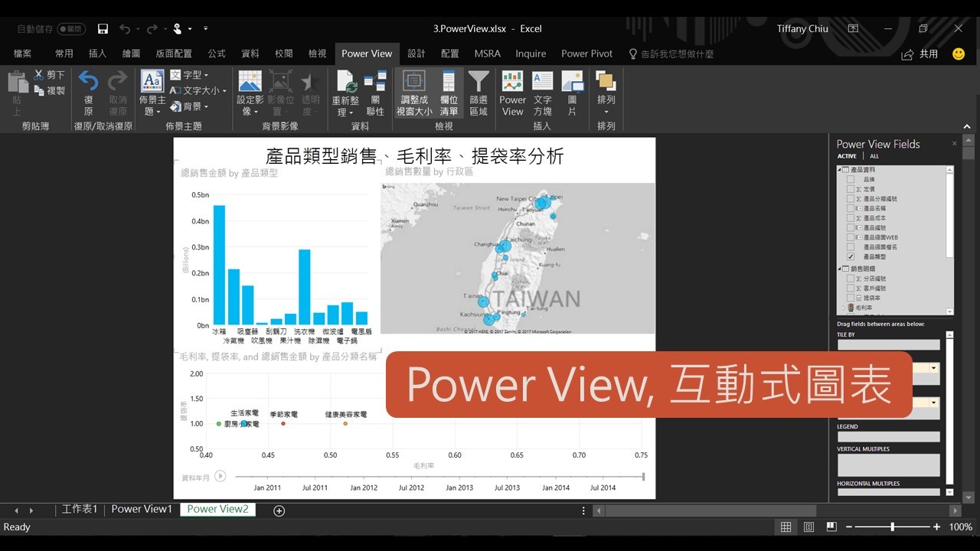The width and height of the screenshot is (980, 551).
Task: Open the 字型 font dropdown
Action: [189, 75]
